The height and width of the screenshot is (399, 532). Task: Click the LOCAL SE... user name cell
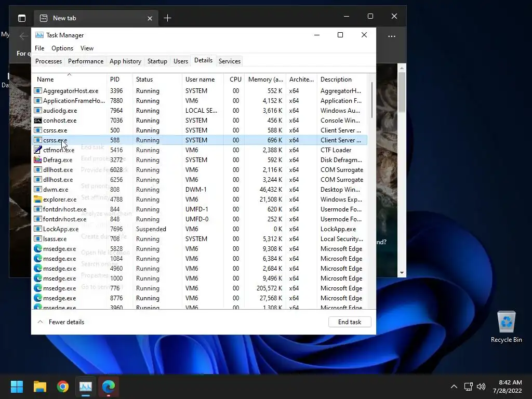tap(201, 111)
